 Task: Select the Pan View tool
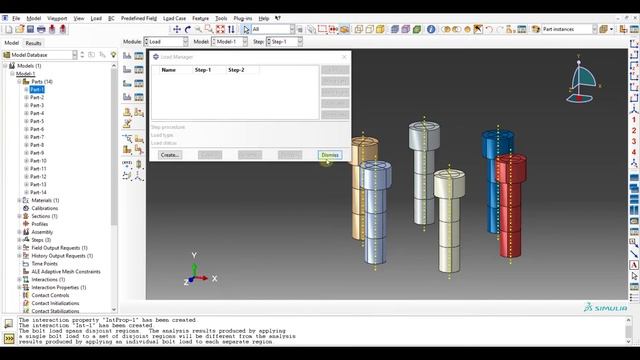(177, 29)
